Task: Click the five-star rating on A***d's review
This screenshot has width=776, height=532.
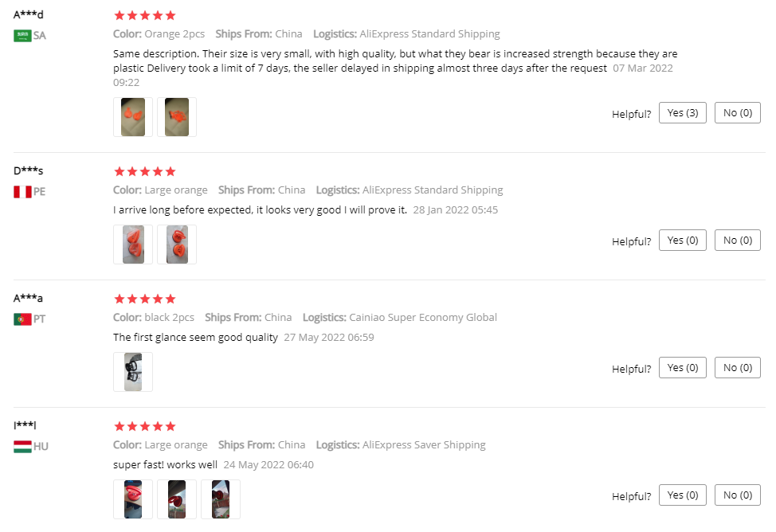Action: click(x=145, y=15)
